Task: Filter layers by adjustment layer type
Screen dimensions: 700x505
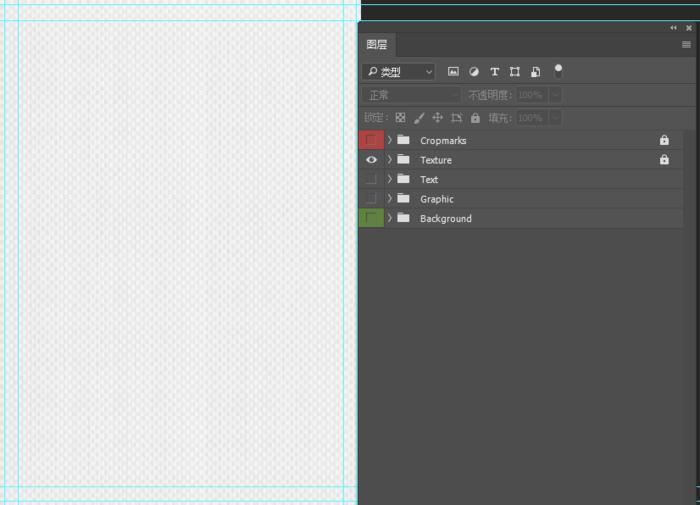Action: click(474, 71)
